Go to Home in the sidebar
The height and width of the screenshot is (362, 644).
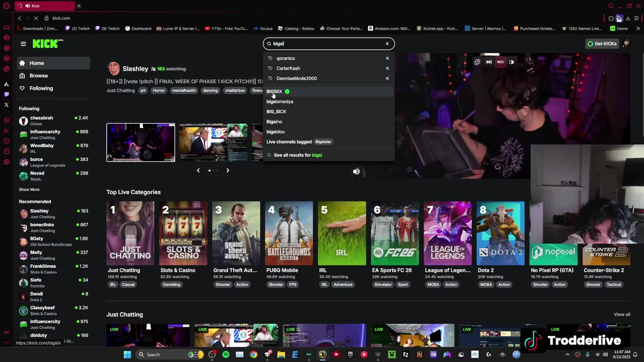point(54,63)
